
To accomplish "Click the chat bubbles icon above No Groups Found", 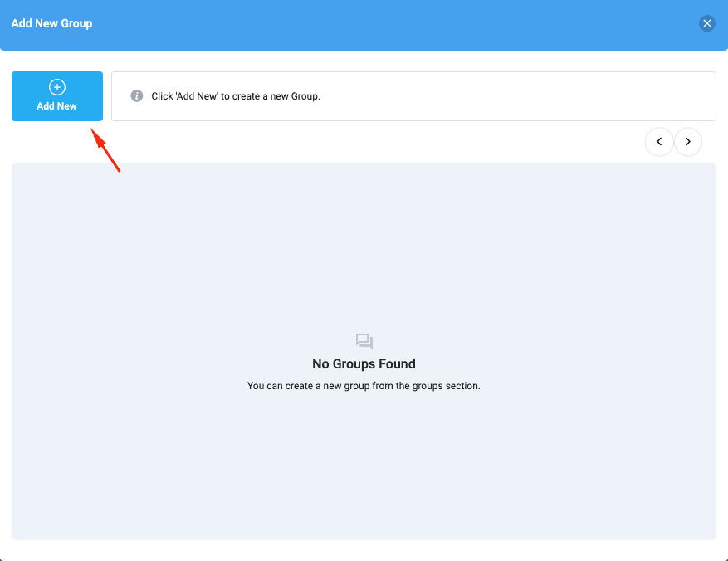I will [x=364, y=341].
